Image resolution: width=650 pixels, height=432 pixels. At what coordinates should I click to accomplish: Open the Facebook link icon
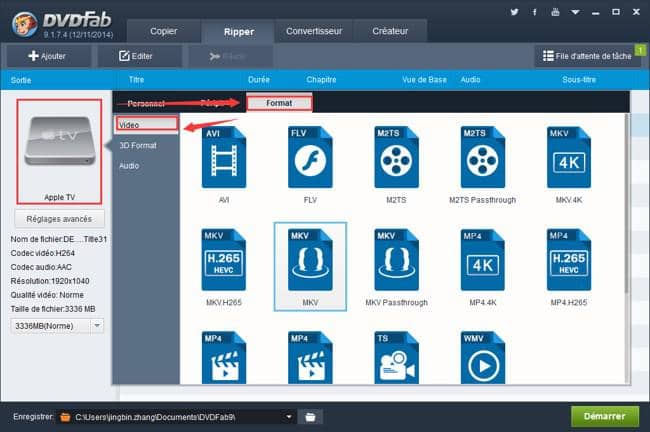535,12
